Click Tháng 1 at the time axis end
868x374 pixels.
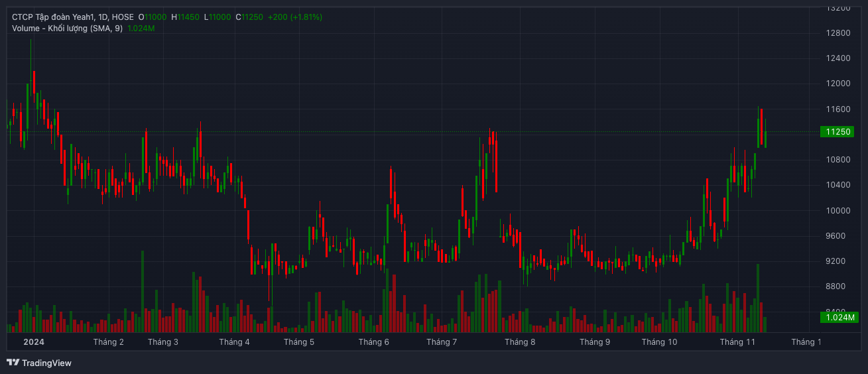(806, 342)
